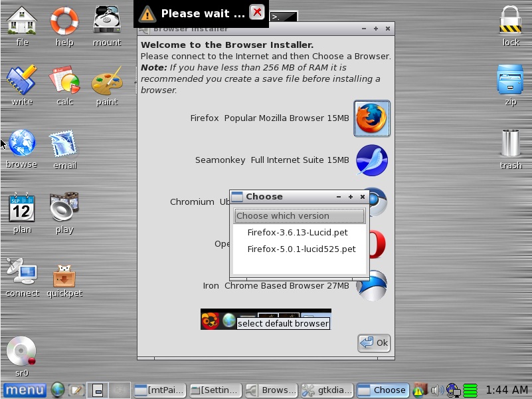Screen dimensions: 532x399
Task: Open the firewall warning tray icon
Action: 419,390
